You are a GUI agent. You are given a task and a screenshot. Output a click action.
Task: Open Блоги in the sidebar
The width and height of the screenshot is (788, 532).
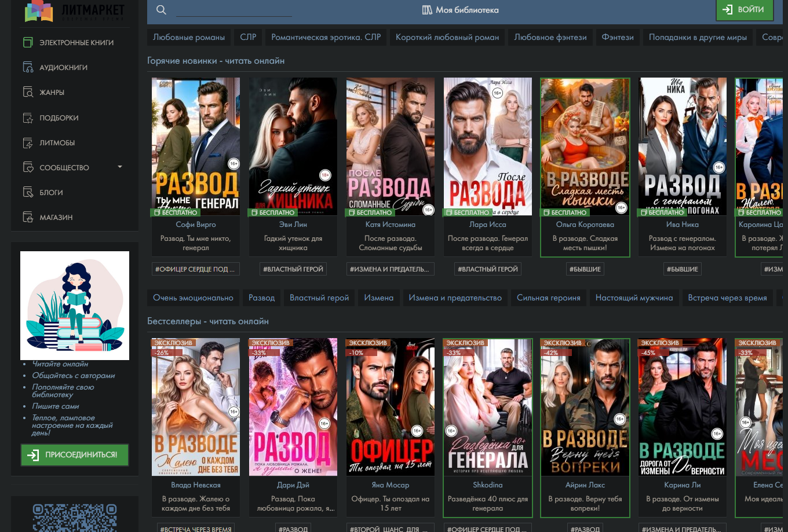click(51, 192)
